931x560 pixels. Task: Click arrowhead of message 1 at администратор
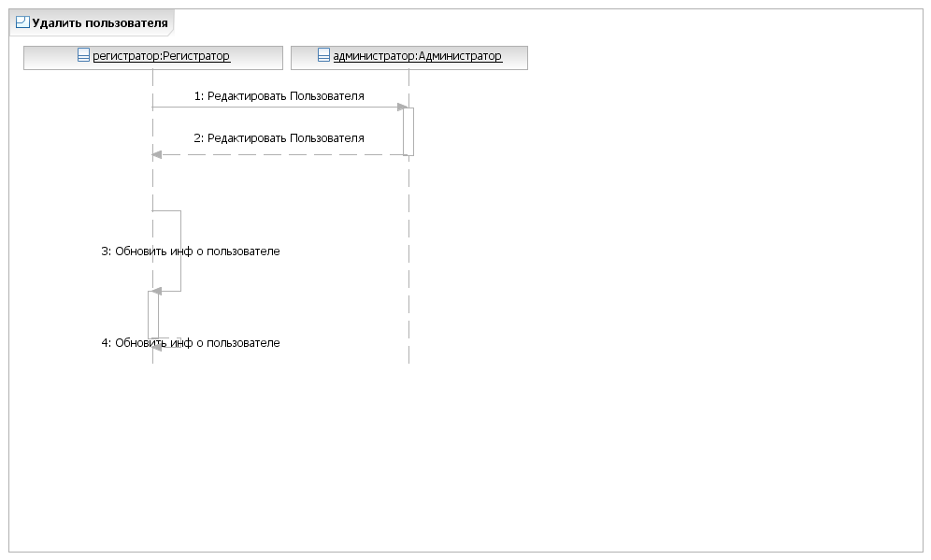coord(402,108)
